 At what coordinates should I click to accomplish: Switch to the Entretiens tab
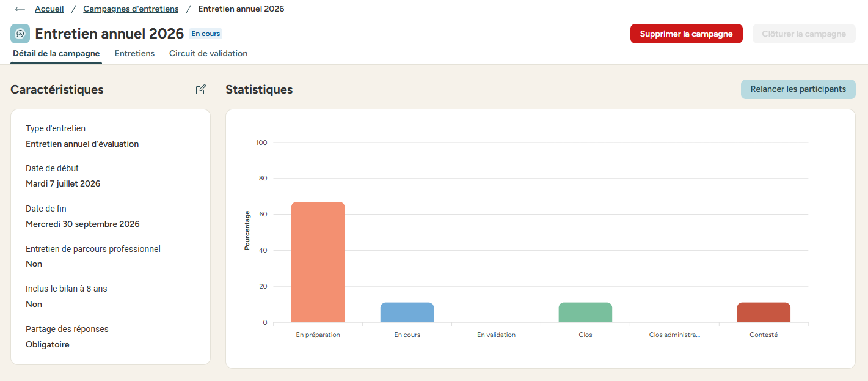click(134, 54)
